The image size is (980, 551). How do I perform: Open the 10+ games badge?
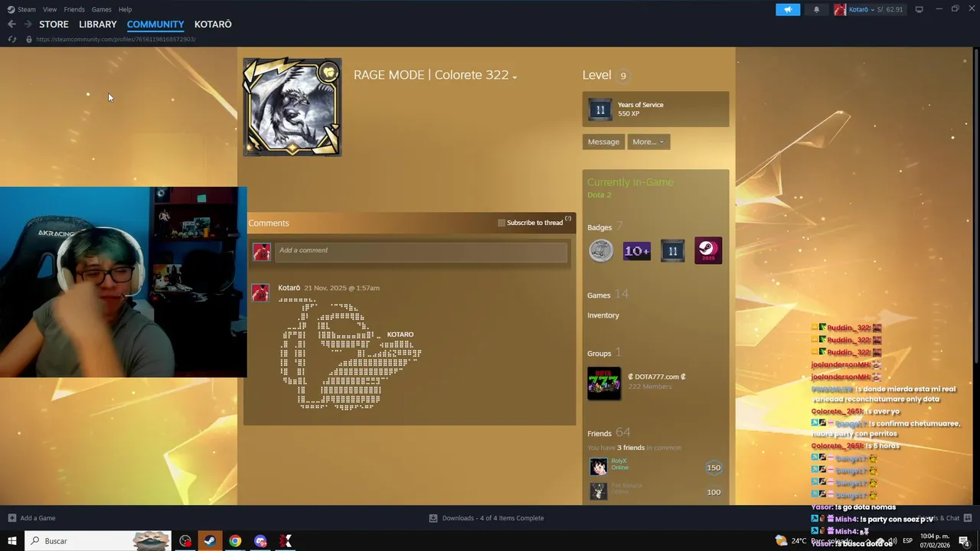coord(637,250)
